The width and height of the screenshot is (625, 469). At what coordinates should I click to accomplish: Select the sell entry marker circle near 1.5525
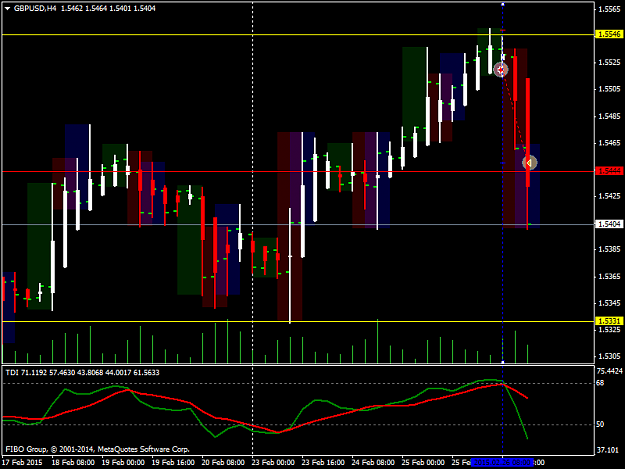tap(501, 70)
